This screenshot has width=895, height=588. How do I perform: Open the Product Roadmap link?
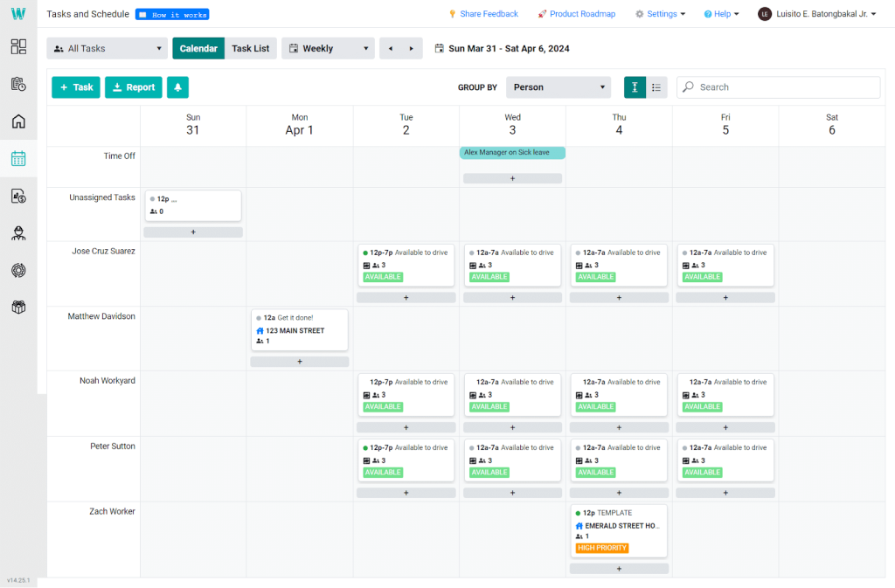(576, 14)
